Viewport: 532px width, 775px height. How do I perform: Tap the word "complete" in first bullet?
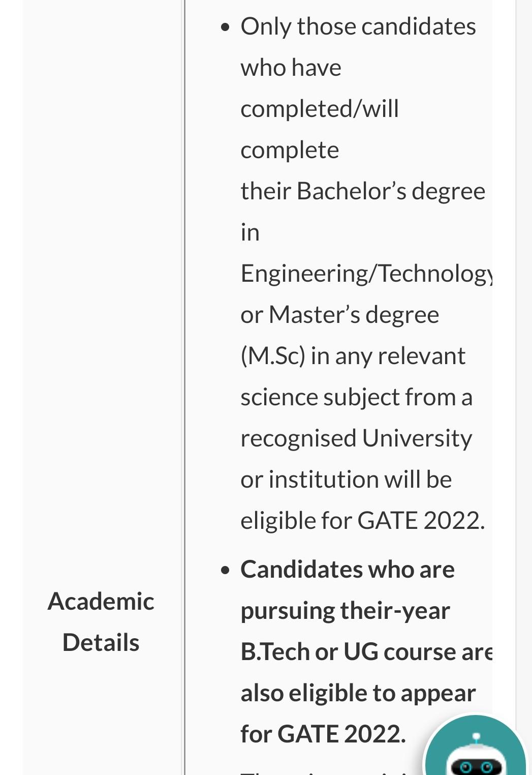coord(290,150)
